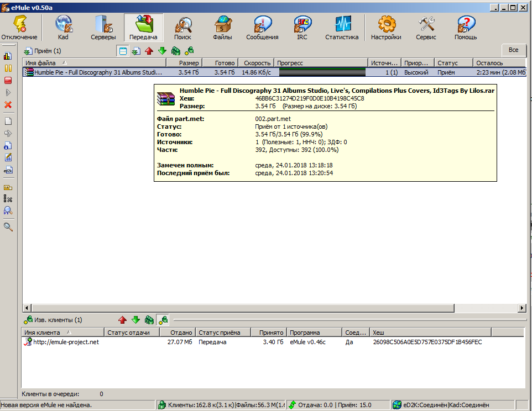Select the Humble Pie Full Discography download row
The width and height of the screenshot is (532, 411).
[274, 72]
